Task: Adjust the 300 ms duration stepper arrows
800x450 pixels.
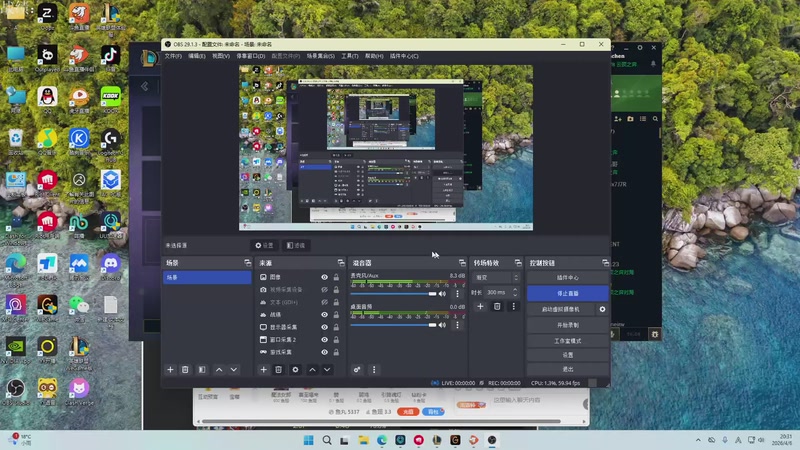Action: coord(515,292)
